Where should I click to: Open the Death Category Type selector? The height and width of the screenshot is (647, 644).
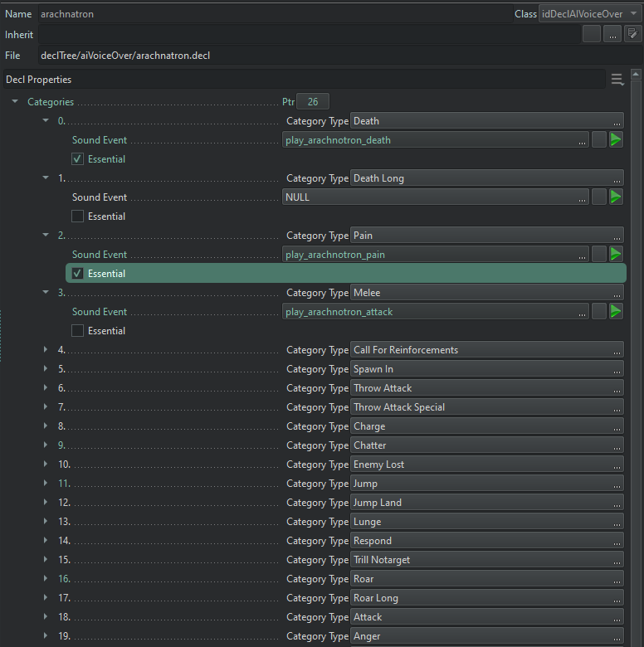(x=486, y=121)
